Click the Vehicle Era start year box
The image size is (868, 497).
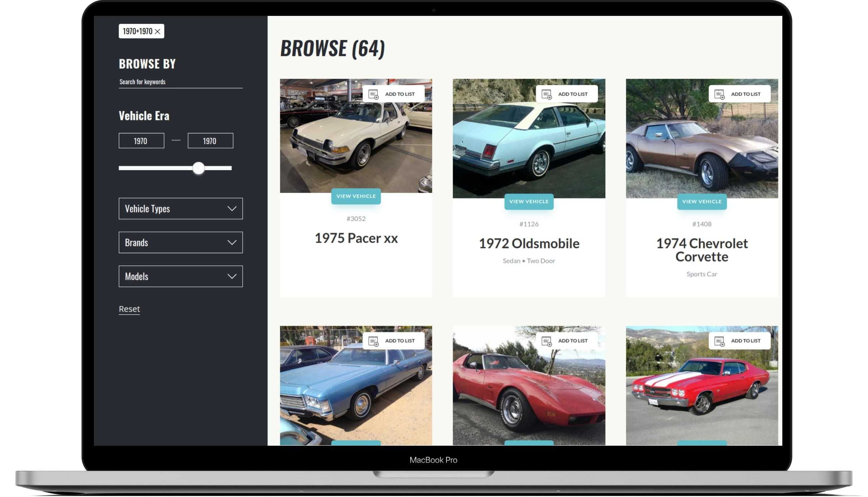pos(141,141)
